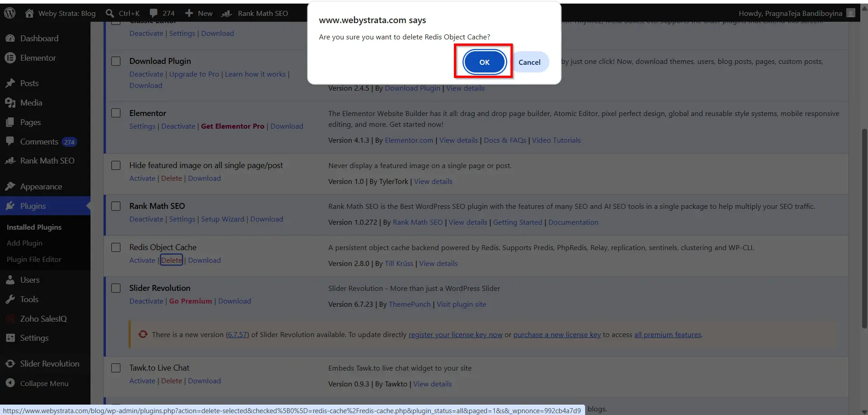Check the Download Plugin checkbox

click(x=116, y=61)
